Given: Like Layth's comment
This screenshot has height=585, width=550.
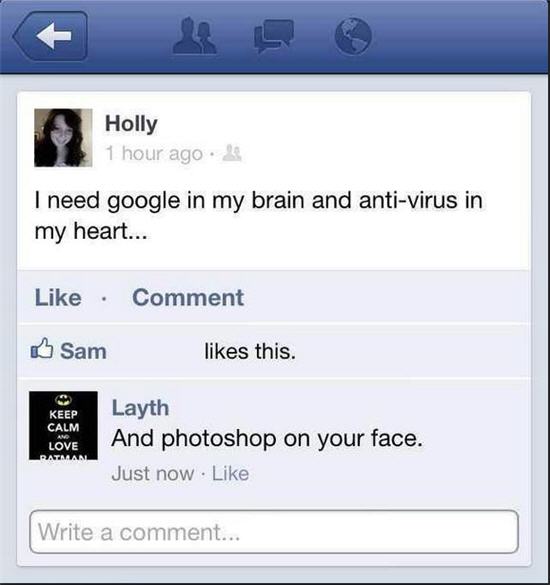Looking at the screenshot, I should [230, 474].
